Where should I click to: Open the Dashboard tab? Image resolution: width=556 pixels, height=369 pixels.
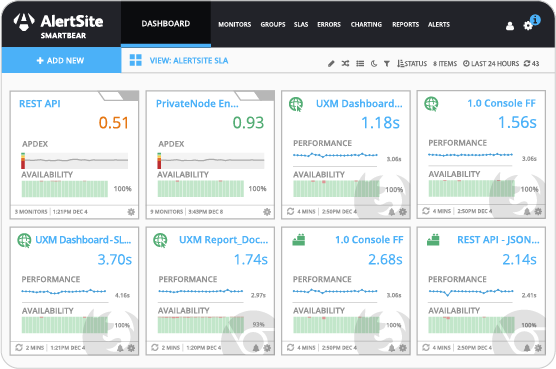click(166, 24)
